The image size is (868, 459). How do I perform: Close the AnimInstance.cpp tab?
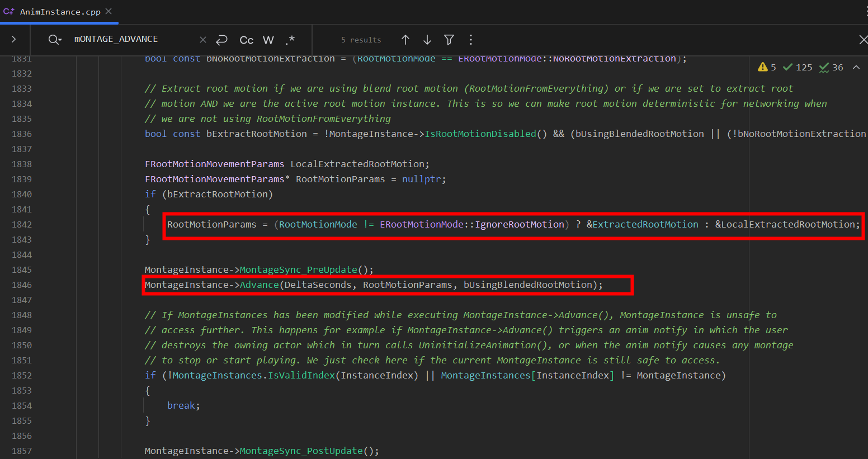[108, 11]
